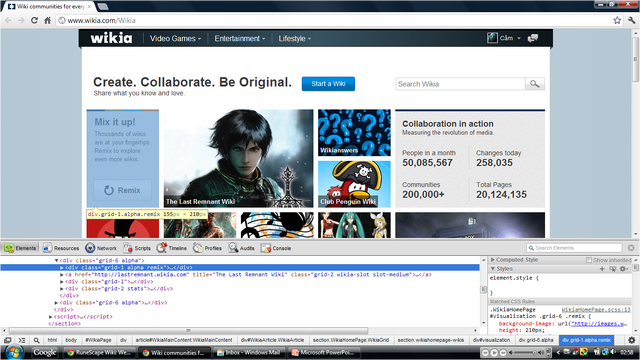Viewport: 640px width, 360px height.
Task: Close the DevTools panel
Action: pyautogui.click(x=631, y=248)
